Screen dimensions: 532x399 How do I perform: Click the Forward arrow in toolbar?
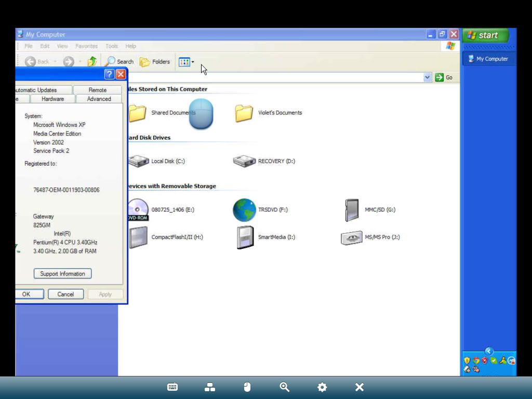pos(69,61)
